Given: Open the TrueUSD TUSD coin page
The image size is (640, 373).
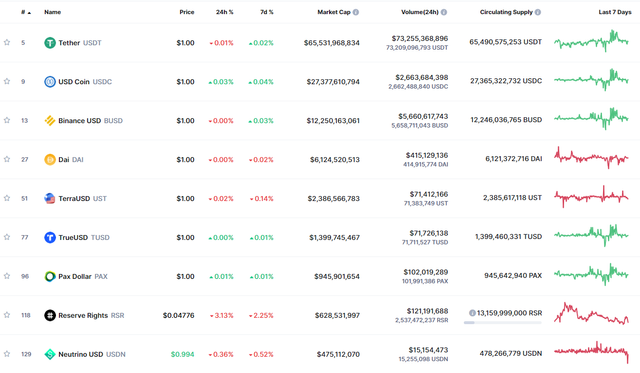Looking at the screenshot, I should (77, 237).
